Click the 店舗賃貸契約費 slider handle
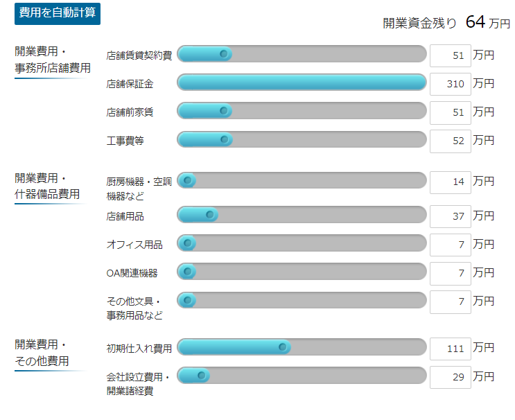 tap(224, 54)
